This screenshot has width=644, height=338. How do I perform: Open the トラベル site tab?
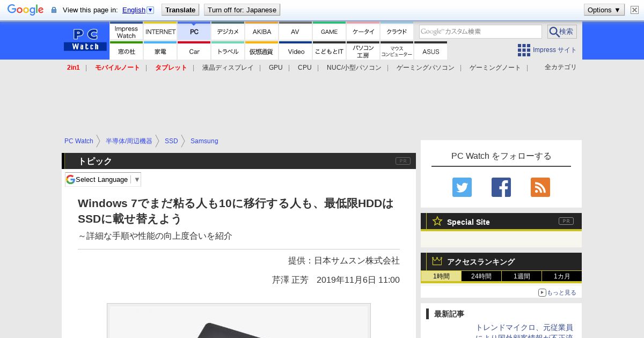(228, 51)
